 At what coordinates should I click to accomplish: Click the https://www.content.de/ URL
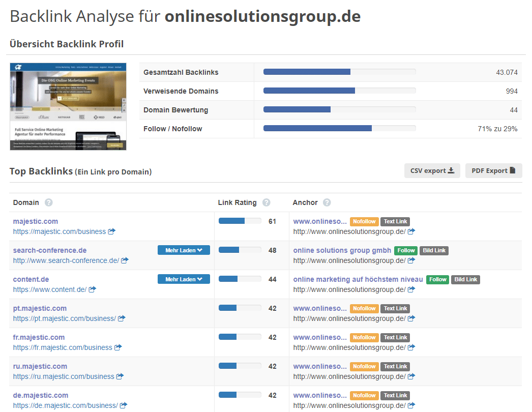point(50,289)
